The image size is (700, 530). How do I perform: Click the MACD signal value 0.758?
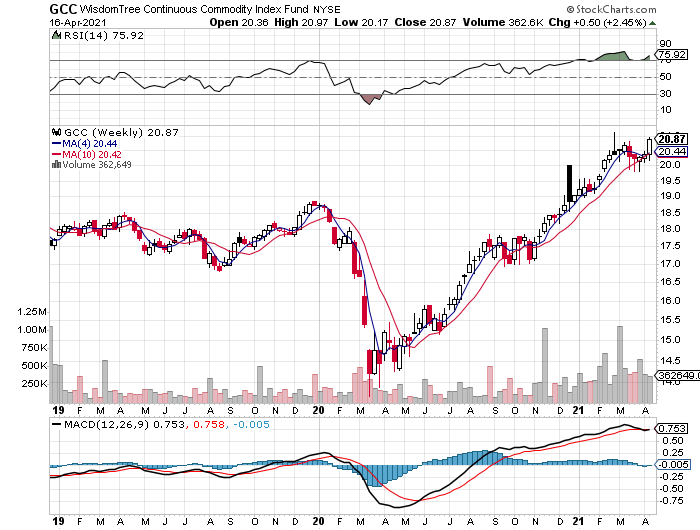[208, 424]
